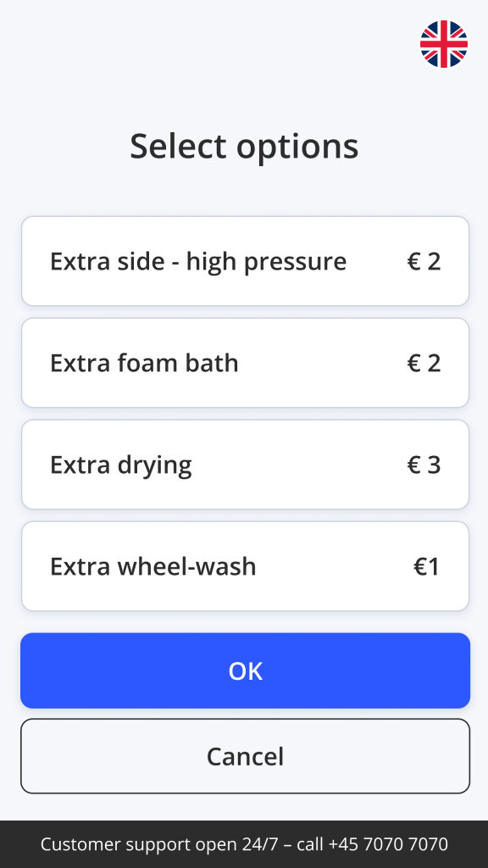Click the Cancel button

[245, 756]
